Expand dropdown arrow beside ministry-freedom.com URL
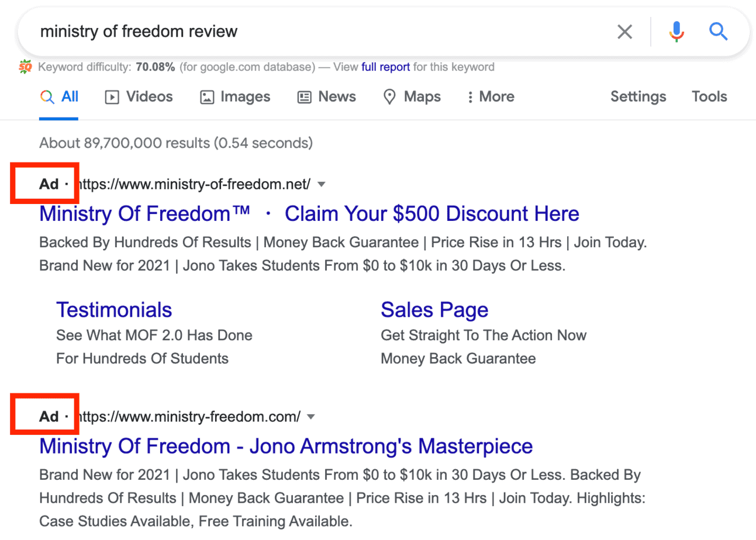Screen dimensions: 756x540 pyautogui.click(x=311, y=417)
